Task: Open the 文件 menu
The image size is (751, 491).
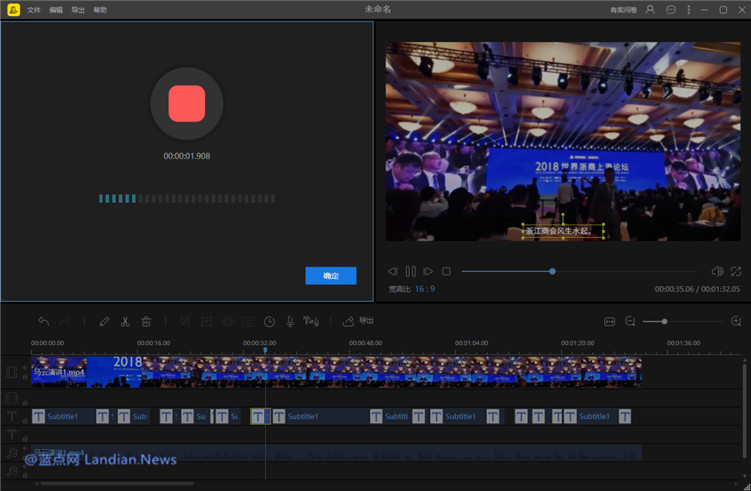Action: pyautogui.click(x=34, y=9)
